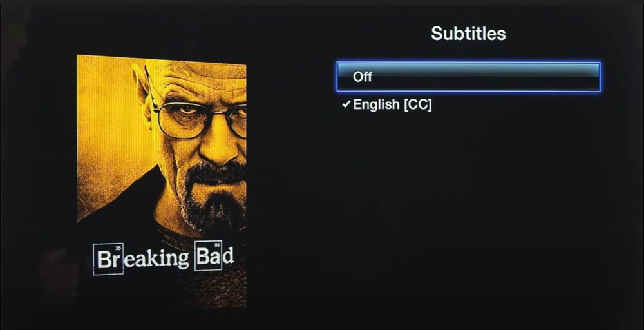
Task: Click the ear on the poster portrait
Action: click(142, 88)
